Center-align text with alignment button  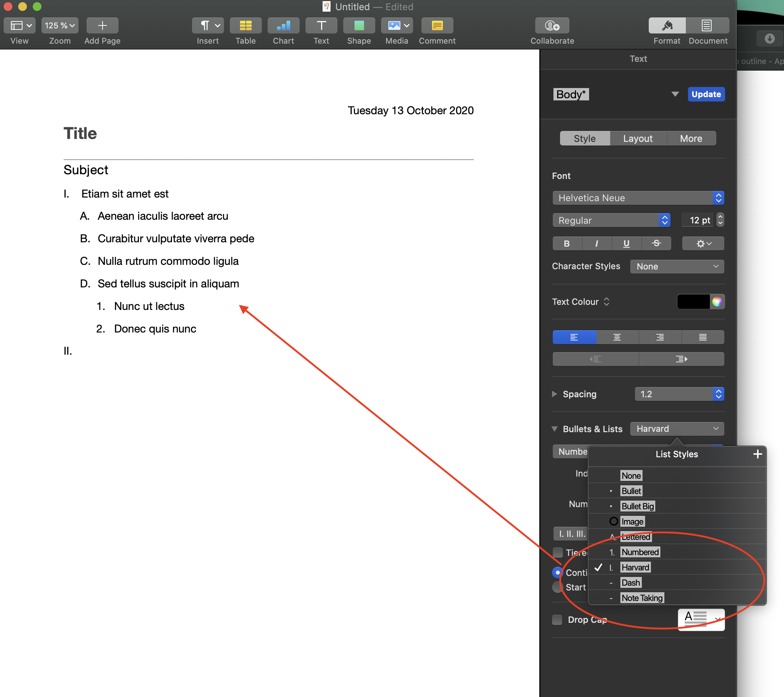click(617, 337)
